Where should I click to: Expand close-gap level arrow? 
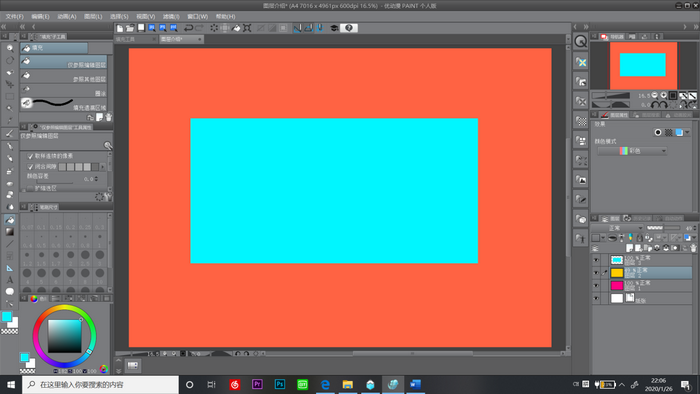pyautogui.click(x=103, y=166)
